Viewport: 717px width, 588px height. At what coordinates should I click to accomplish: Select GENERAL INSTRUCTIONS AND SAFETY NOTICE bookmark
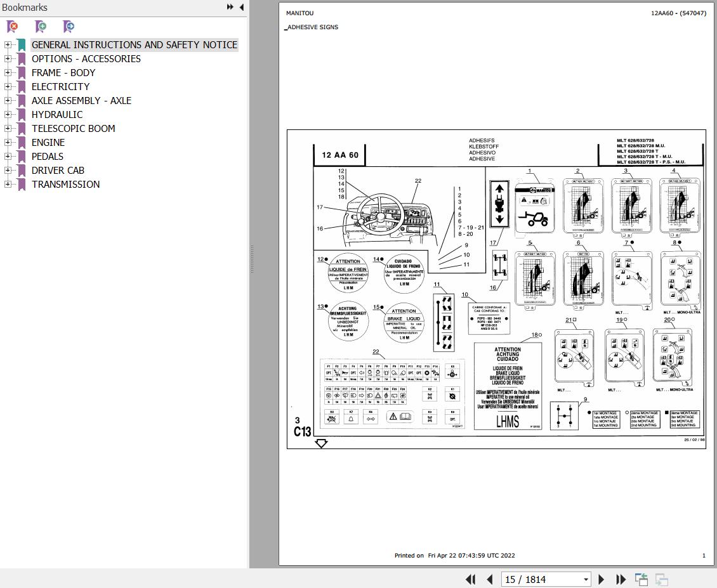[135, 45]
